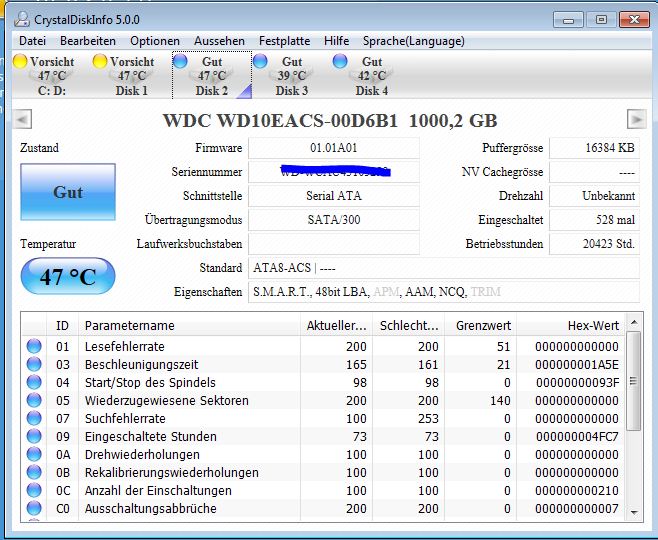This screenshot has width=658, height=540.
Task: Click status dot of Start/Stop des Spindels
Action: (x=34, y=382)
